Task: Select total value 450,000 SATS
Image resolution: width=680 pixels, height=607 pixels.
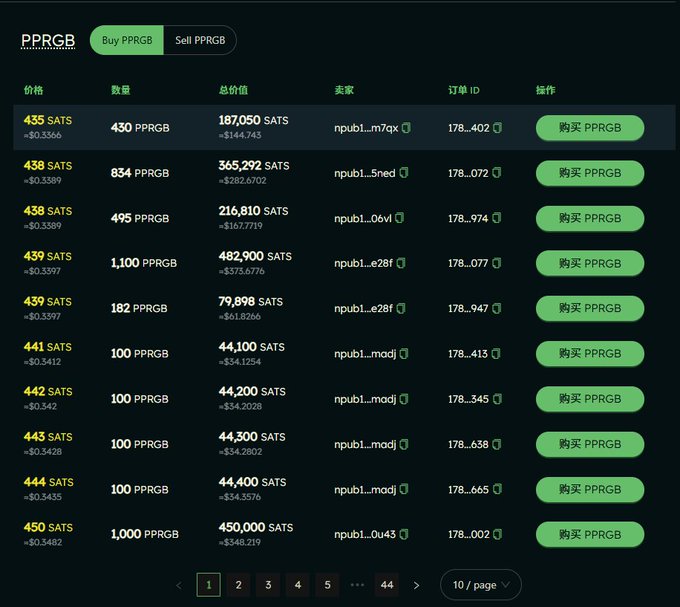Action: pos(256,527)
